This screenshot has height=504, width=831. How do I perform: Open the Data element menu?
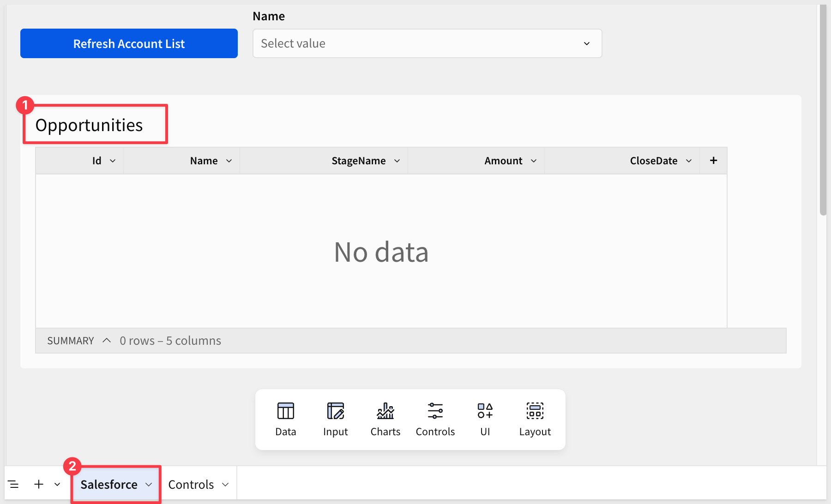[x=285, y=419]
